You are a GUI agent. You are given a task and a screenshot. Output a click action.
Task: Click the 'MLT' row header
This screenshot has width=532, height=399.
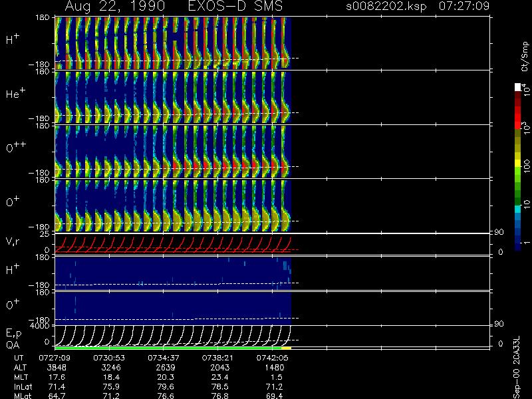(x=21, y=377)
